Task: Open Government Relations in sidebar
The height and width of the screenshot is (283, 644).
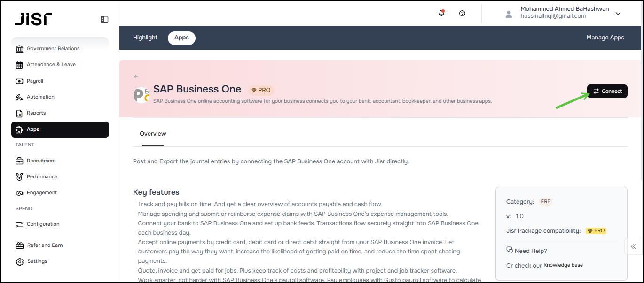Action: click(53, 48)
